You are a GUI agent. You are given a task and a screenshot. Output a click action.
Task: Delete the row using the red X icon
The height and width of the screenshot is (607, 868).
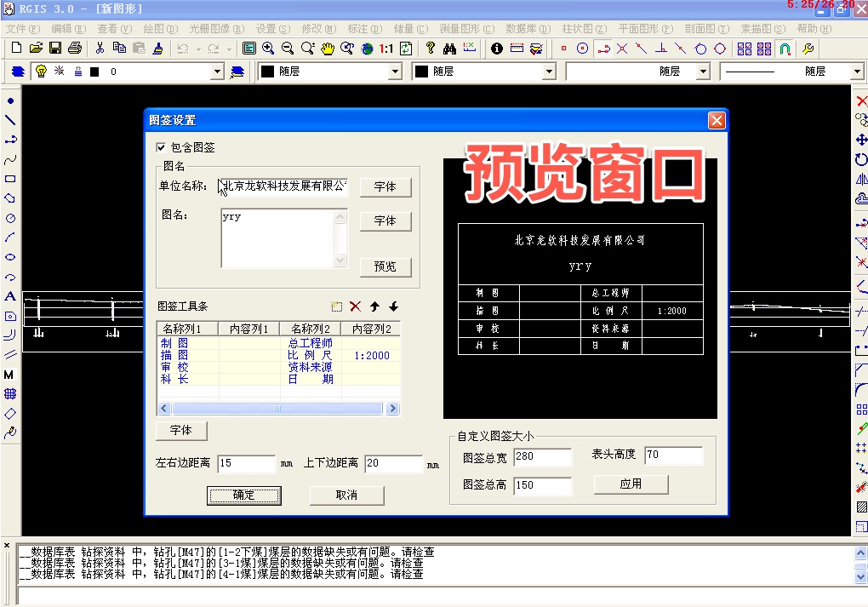point(356,306)
